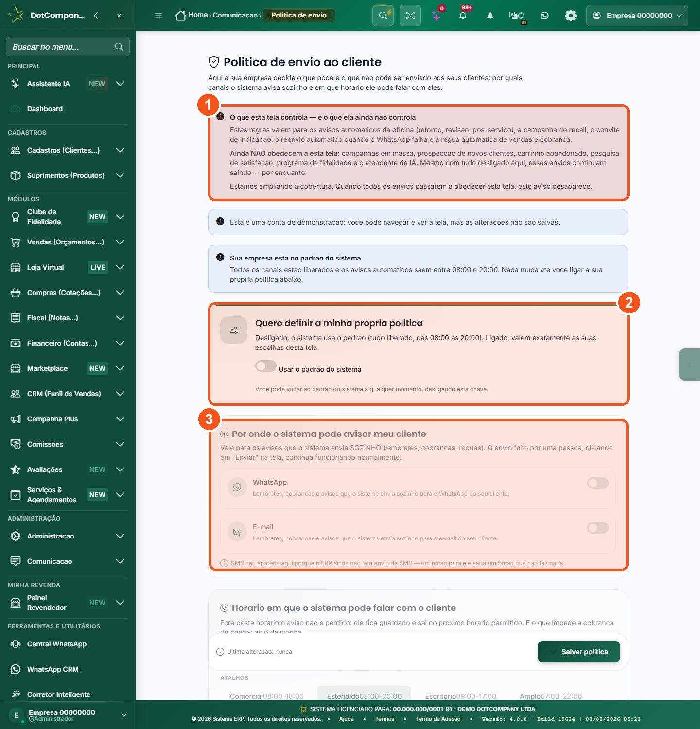
Task: Open the Ajuda footer link
Action: tap(346, 719)
